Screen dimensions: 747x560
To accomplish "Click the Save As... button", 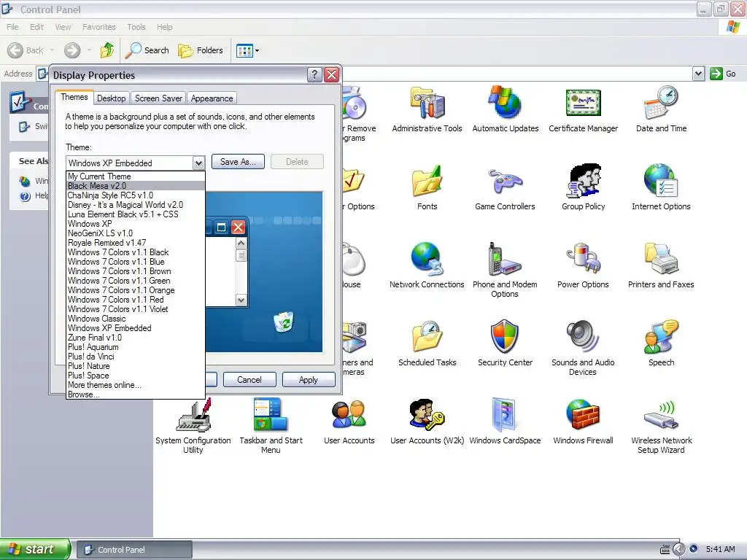I will point(238,162).
